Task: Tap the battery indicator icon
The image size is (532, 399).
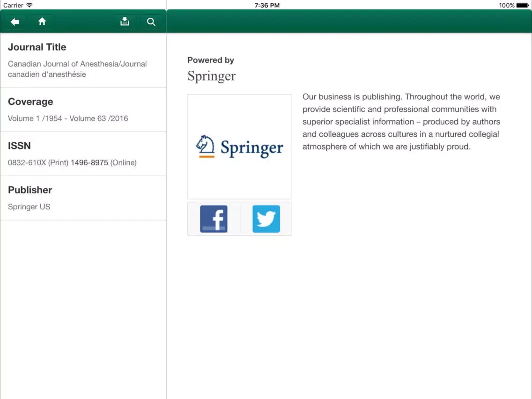Action: (x=523, y=5)
